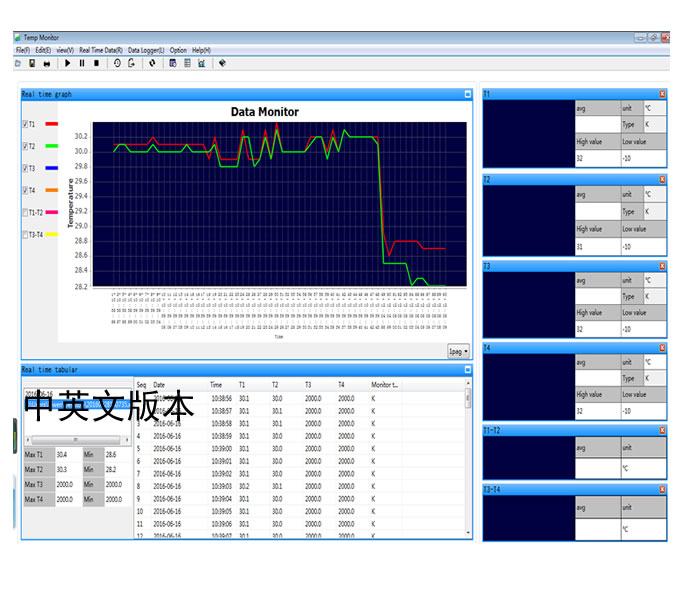
Task: Click the Data Monitor chart title
Action: [x=265, y=112]
